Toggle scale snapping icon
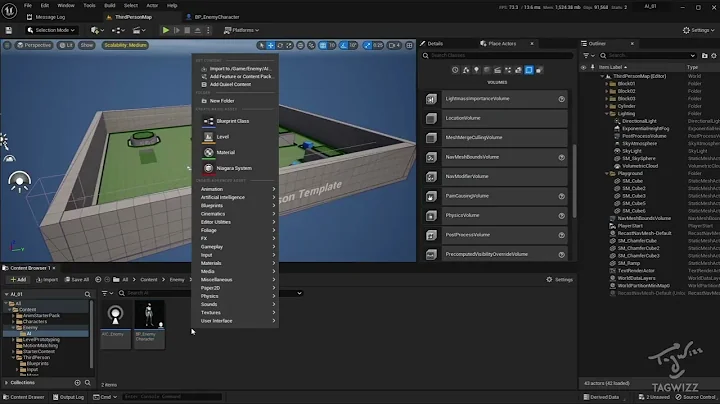The width and height of the screenshot is (720, 404). pyautogui.click(x=367, y=45)
